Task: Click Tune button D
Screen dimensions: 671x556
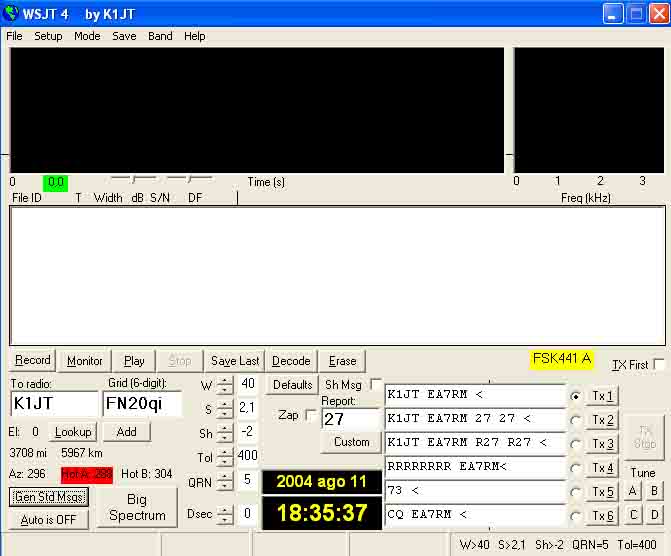Action: point(654,515)
